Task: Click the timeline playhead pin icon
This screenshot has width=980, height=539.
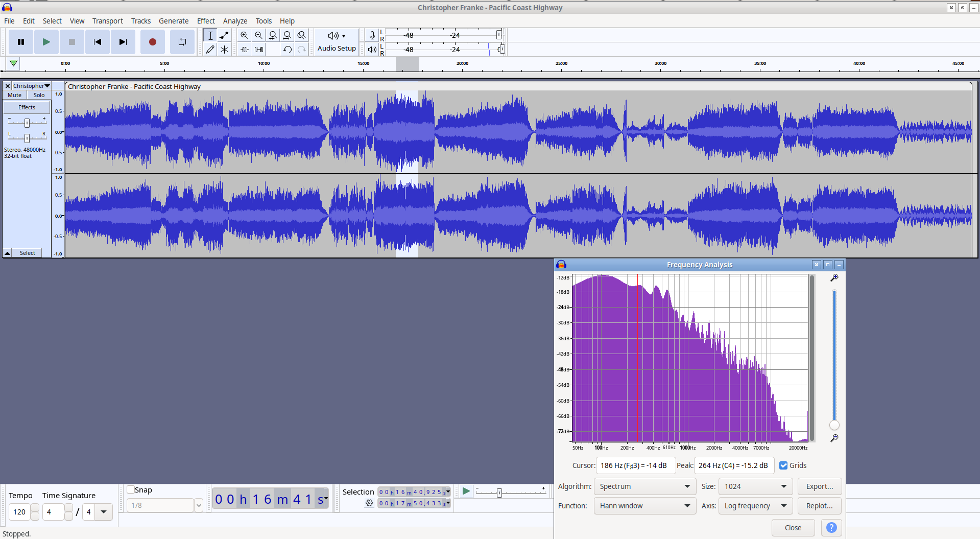Action: click(14, 63)
